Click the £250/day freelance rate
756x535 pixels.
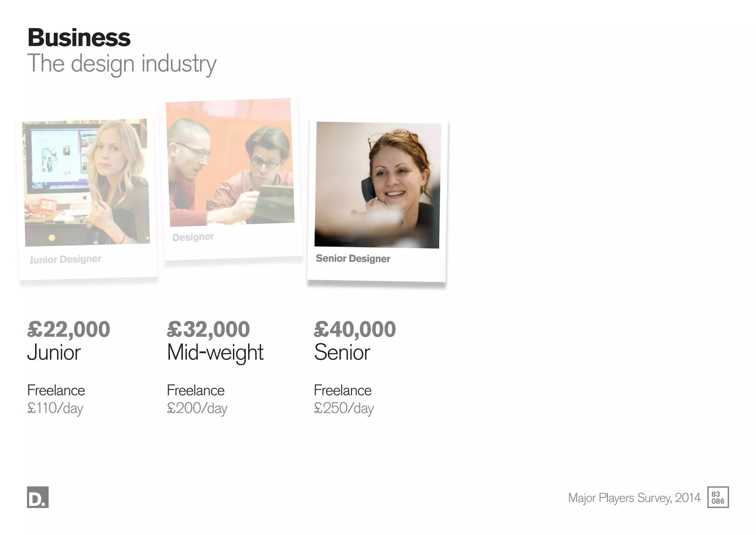[x=344, y=409]
